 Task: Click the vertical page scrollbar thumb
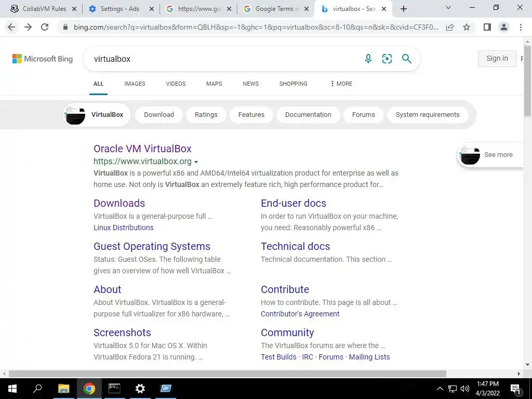click(527, 82)
